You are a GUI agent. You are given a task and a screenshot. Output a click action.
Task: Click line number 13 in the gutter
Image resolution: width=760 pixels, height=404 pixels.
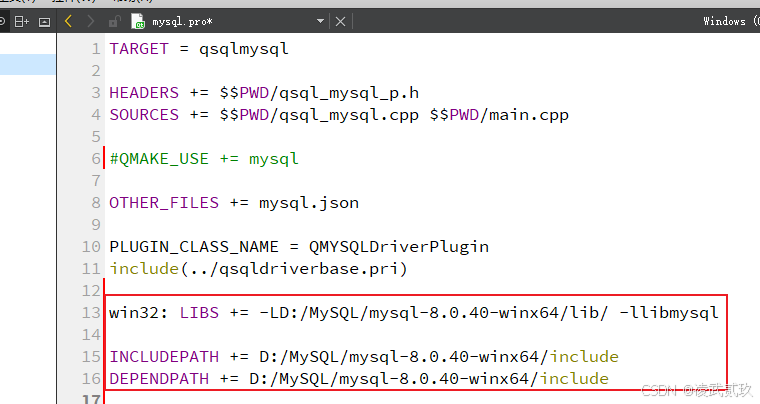click(x=91, y=313)
